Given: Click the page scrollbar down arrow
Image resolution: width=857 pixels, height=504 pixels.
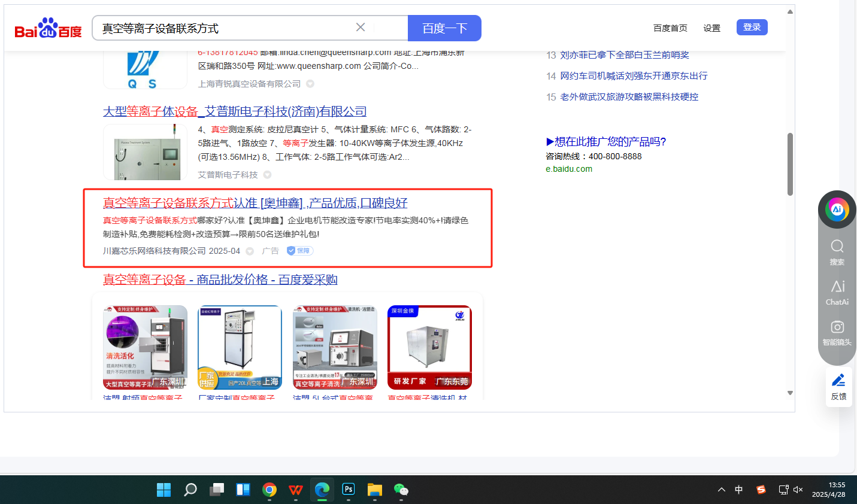Looking at the screenshot, I should [790, 393].
